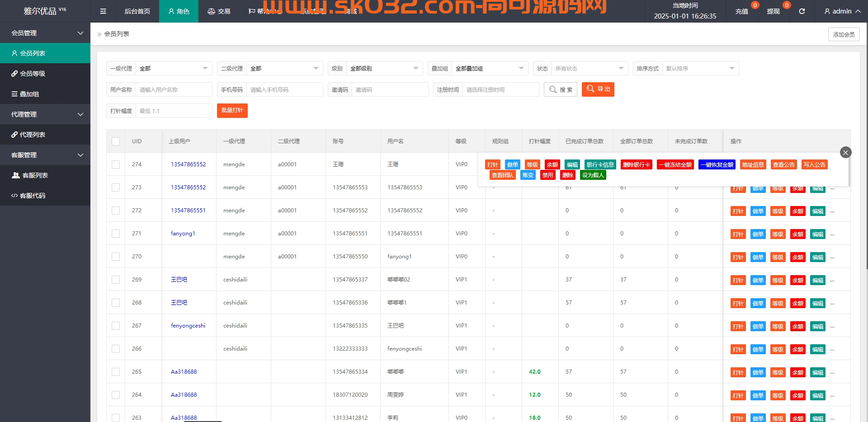
Task: Open 充值 notifications in top bar
Action: point(742,11)
